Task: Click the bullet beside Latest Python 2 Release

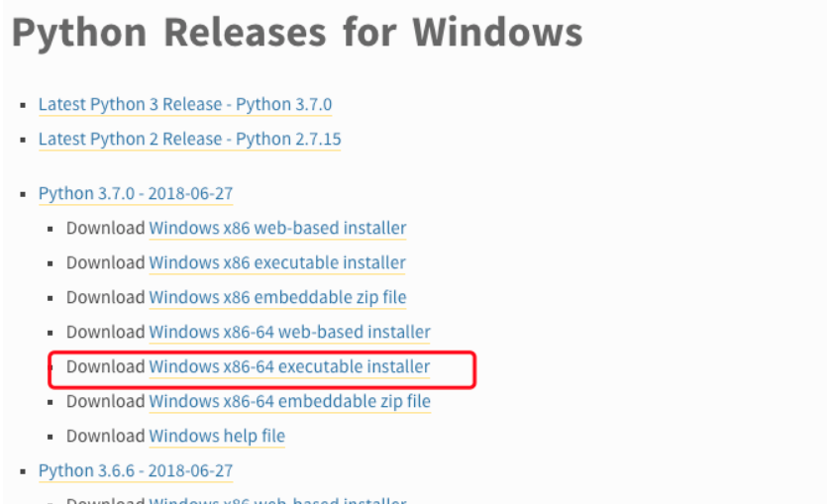Action: (x=23, y=140)
